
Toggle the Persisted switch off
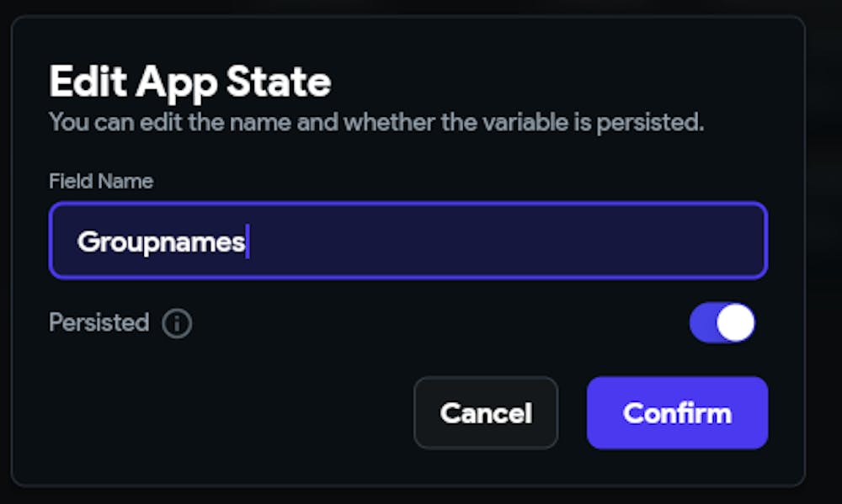[722, 323]
